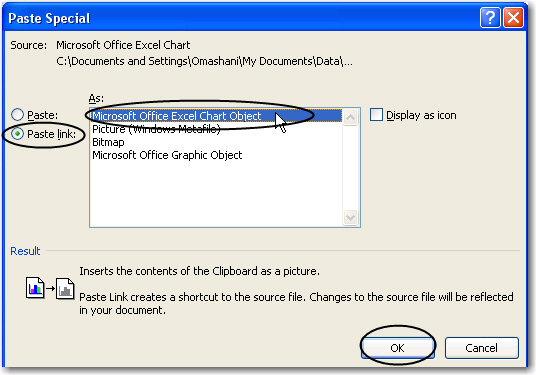
Task: Click the list scroll up arrow
Action: (x=350, y=117)
